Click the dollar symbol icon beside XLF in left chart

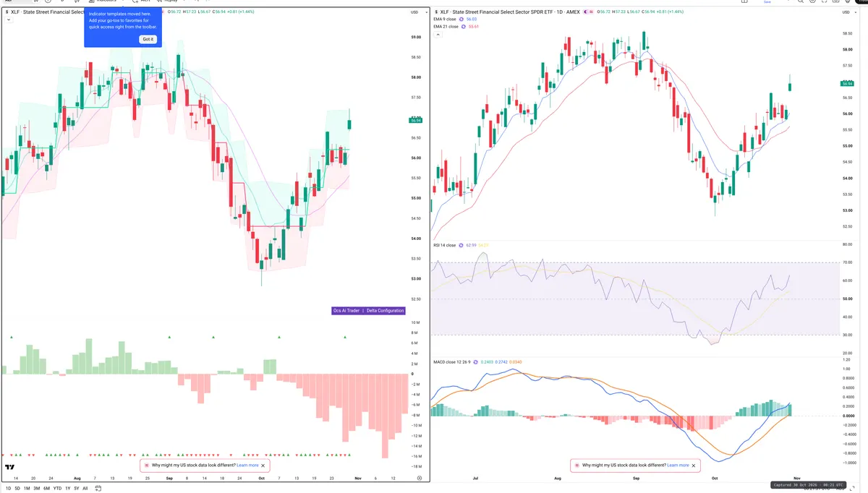[x=8, y=12]
